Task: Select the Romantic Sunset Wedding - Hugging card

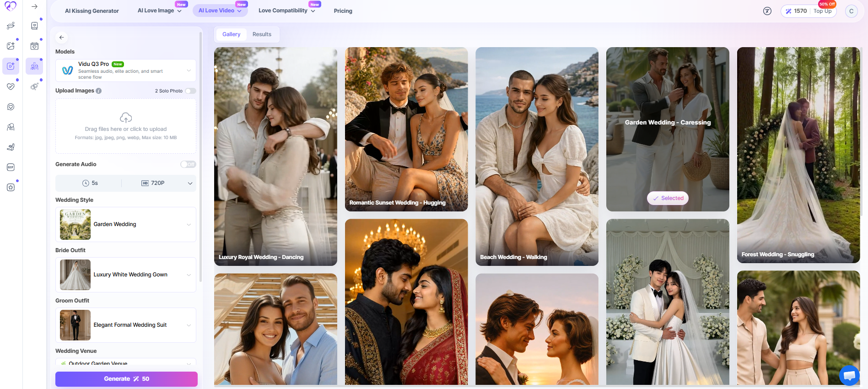Action: 406,129
